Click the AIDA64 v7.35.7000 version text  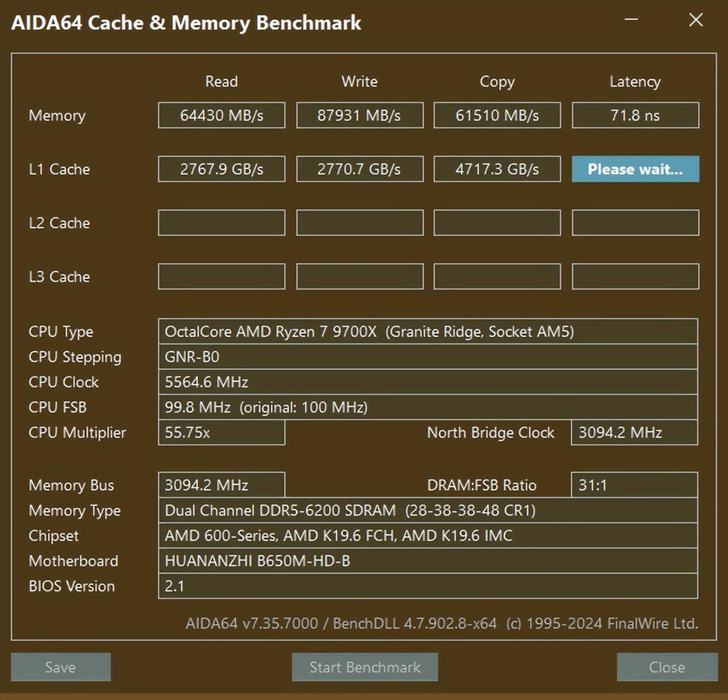point(442,623)
